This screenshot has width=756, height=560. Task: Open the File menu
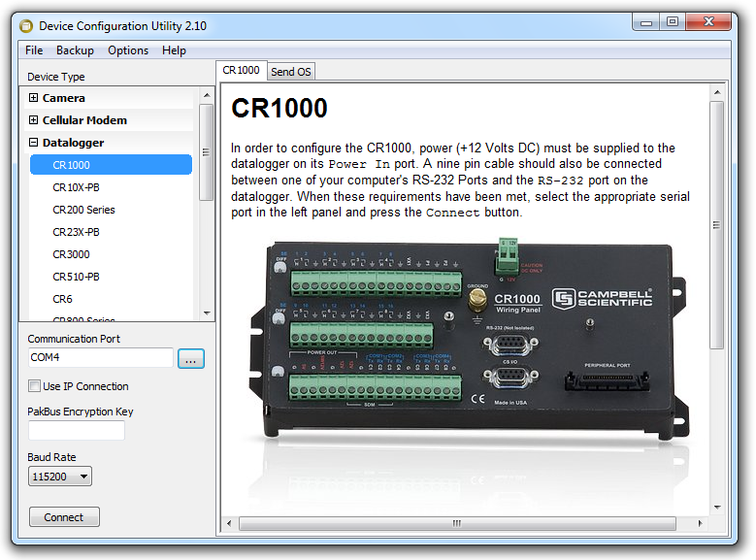(x=34, y=50)
